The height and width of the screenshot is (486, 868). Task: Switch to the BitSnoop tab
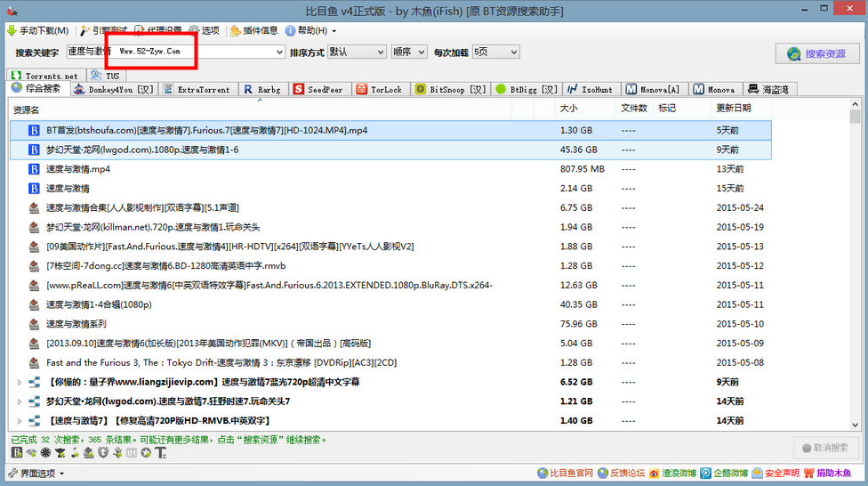452,90
